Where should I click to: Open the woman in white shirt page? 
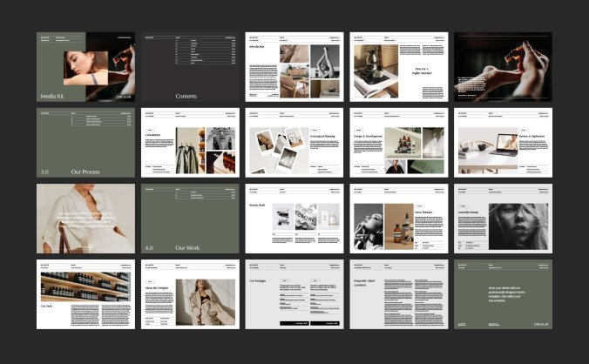pyautogui.click(x=85, y=219)
